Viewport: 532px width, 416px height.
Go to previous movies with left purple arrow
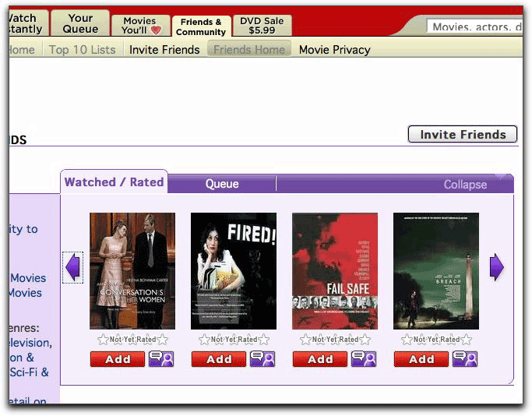point(72,267)
